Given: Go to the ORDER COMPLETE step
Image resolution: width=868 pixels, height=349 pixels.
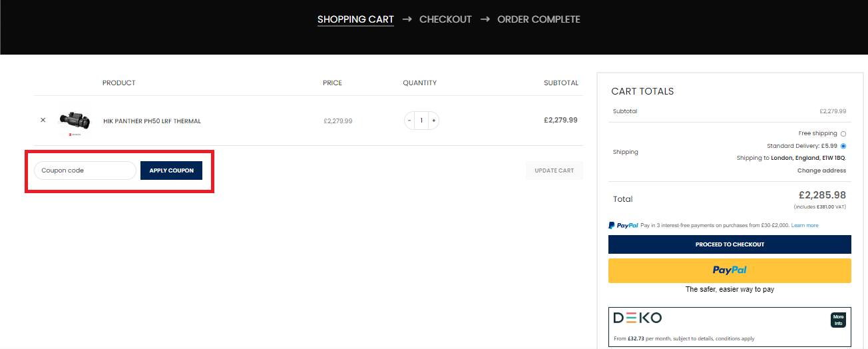Looking at the screenshot, I should coord(539,19).
